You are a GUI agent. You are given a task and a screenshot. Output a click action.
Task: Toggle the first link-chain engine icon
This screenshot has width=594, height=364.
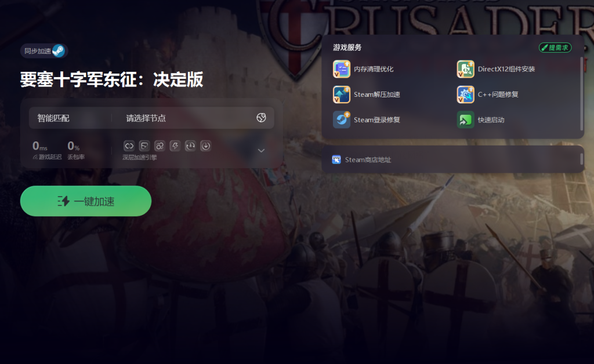(129, 145)
